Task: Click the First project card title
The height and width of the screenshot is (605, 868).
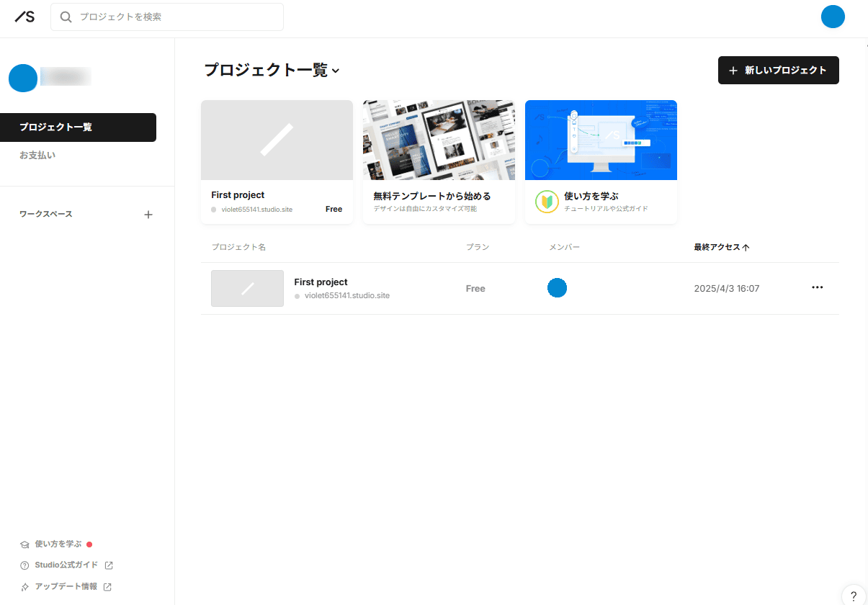Action: [238, 195]
